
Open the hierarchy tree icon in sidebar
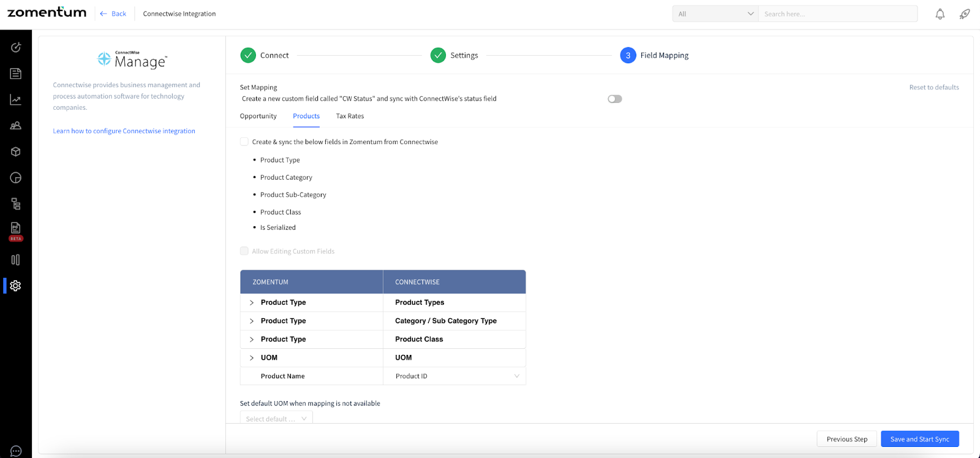tap(16, 204)
